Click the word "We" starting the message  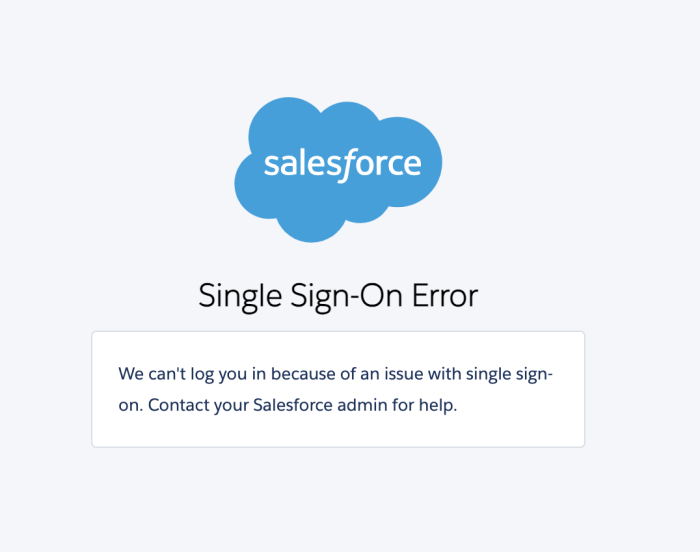pyautogui.click(x=130, y=375)
